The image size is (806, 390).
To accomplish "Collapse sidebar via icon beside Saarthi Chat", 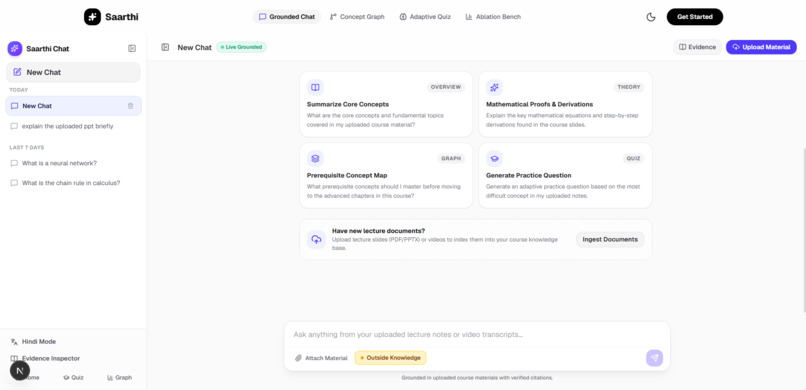I will click(132, 49).
